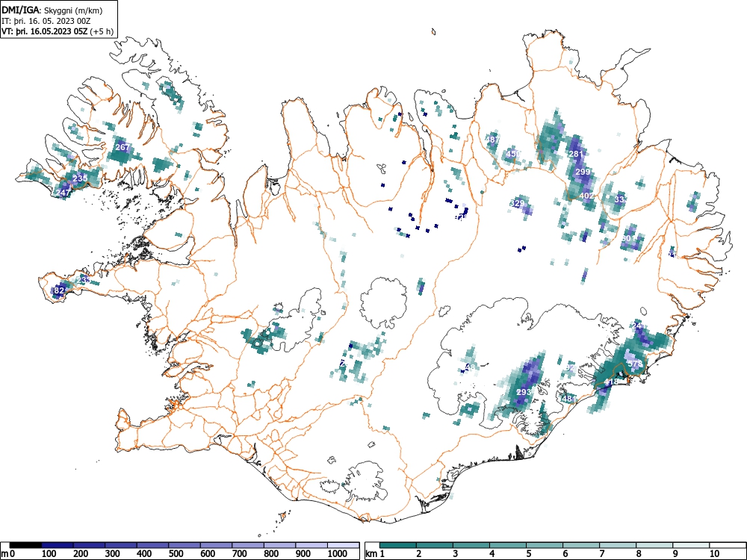Click the '100' label on the m scale

coord(49,554)
